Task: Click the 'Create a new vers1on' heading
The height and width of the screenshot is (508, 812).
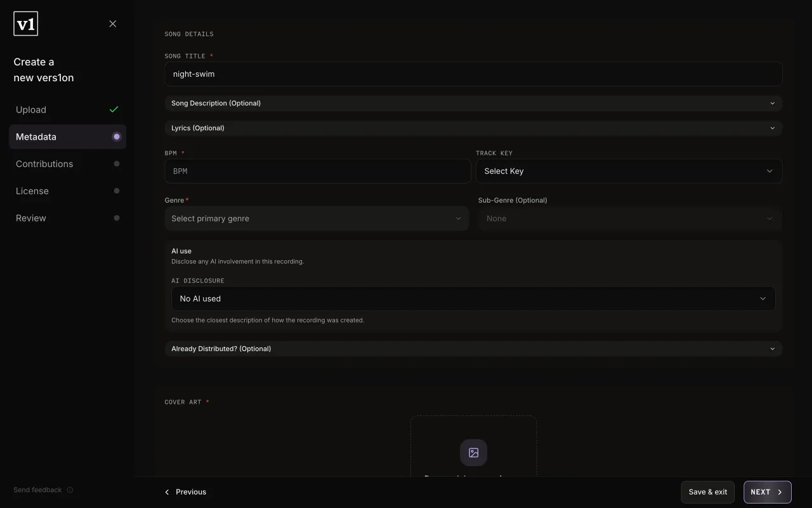Action: [x=44, y=70]
